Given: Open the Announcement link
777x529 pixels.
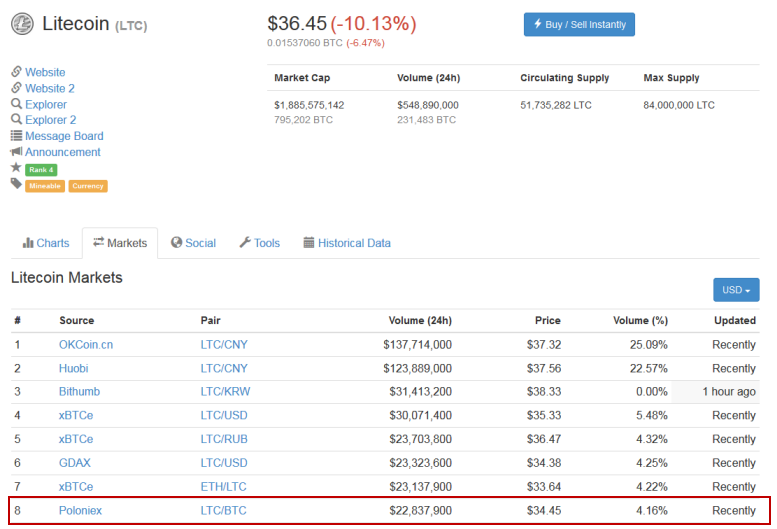Looking at the screenshot, I should tap(63, 152).
